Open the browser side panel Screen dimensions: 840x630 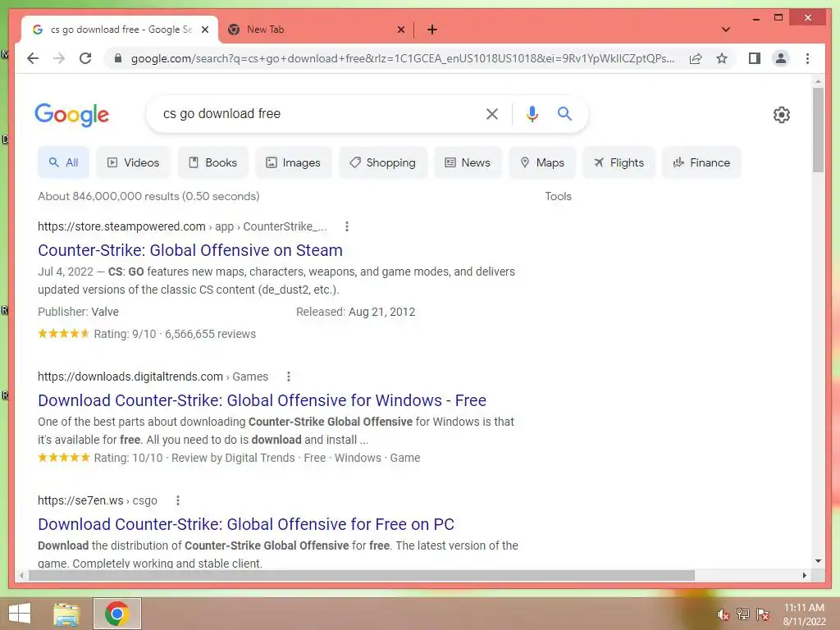[x=755, y=58]
